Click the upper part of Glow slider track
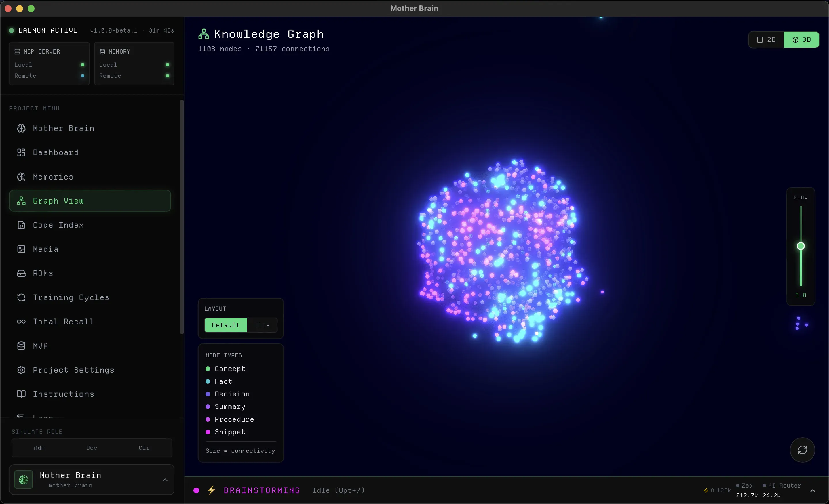This screenshot has width=829, height=504. (801, 224)
